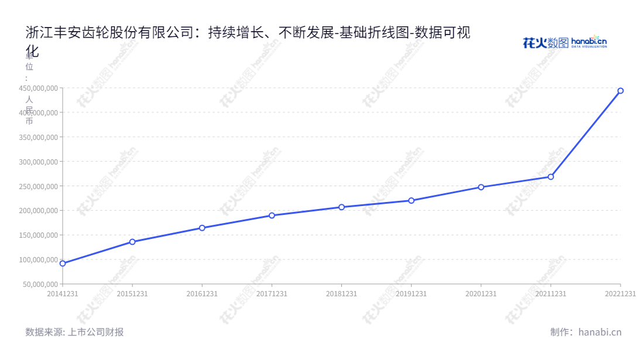
Task: Click the y-axis value 100,000,000
Action: coord(38,260)
